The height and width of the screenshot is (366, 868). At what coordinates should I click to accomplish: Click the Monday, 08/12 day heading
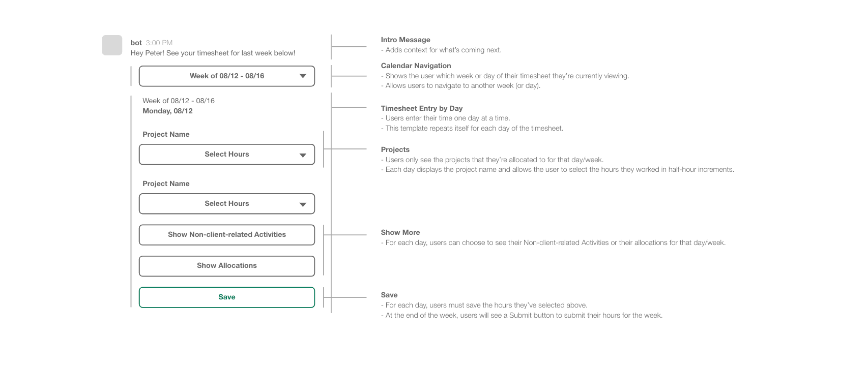point(167,111)
